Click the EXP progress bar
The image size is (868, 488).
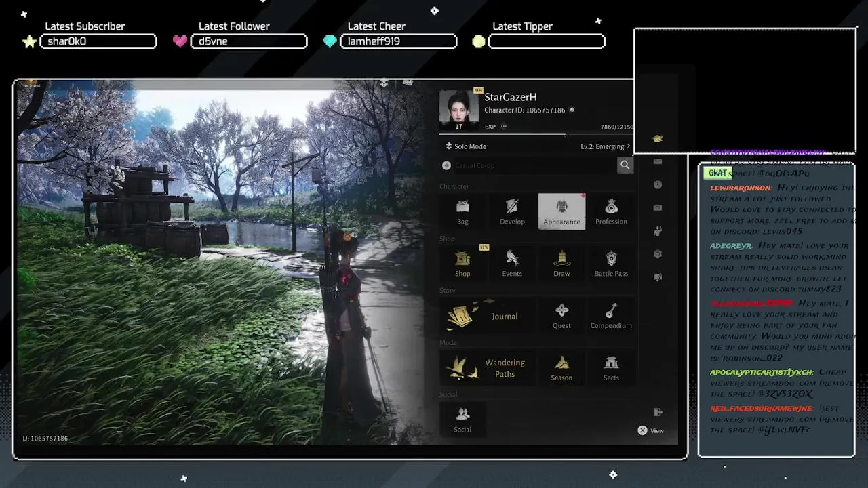[536, 134]
